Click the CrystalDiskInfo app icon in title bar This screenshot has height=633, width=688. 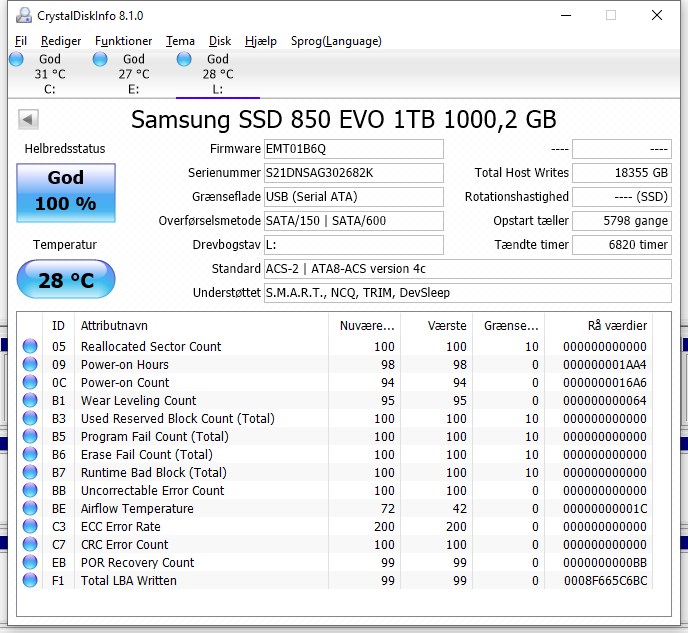[24, 15]
